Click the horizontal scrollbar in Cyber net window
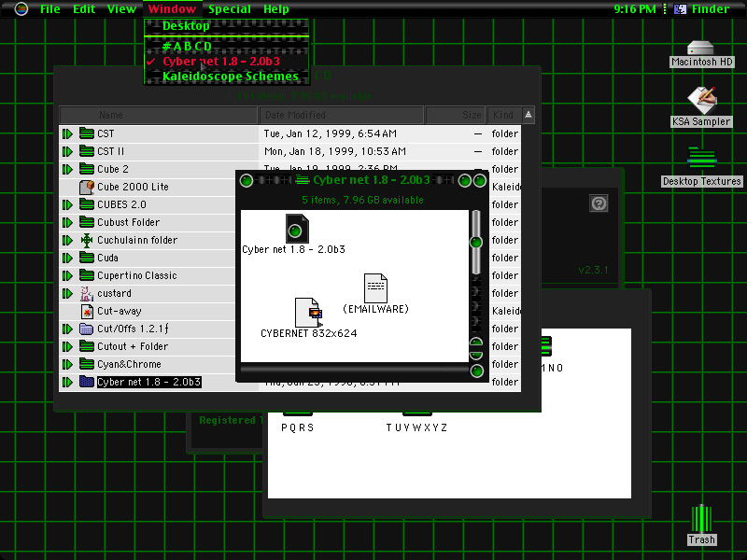The width and height of the screenshot is (747, 560). click(355, 370)
